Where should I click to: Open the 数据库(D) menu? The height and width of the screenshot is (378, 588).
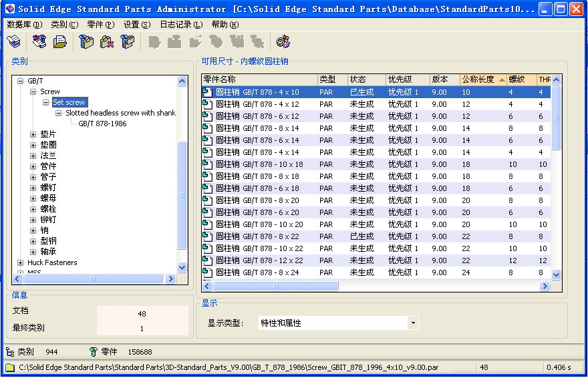coord(25,25)
